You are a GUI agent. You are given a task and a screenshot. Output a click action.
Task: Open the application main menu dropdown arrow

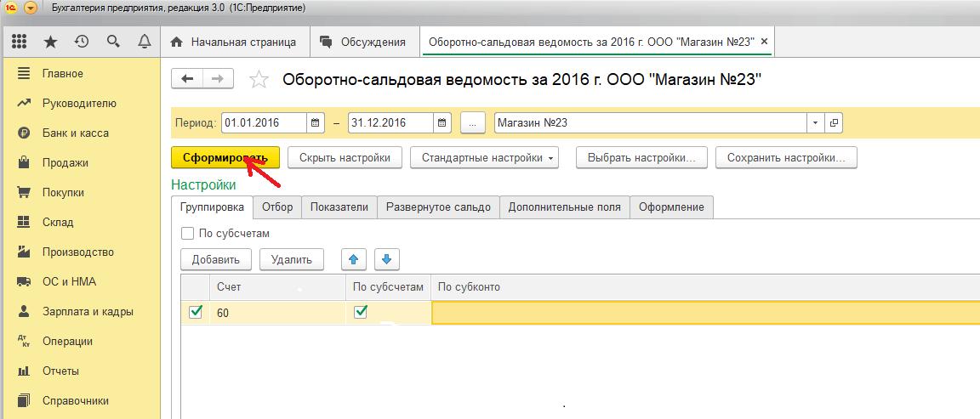(31, 8)
